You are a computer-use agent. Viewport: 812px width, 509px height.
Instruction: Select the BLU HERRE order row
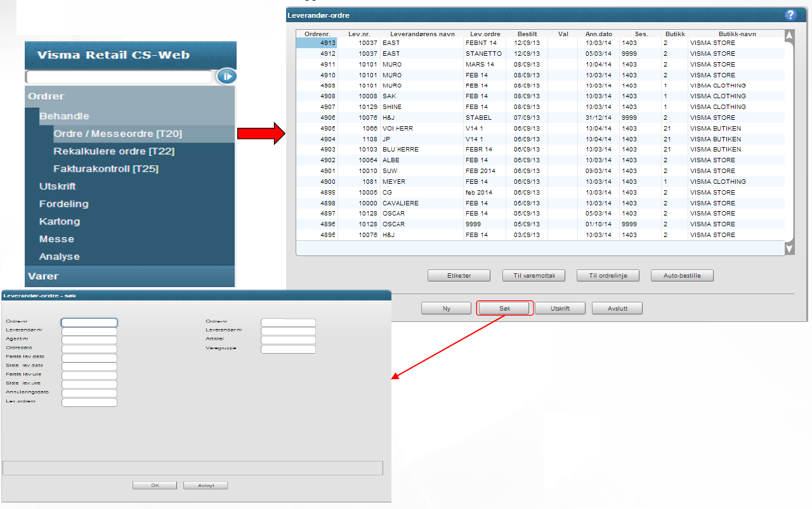540,150
